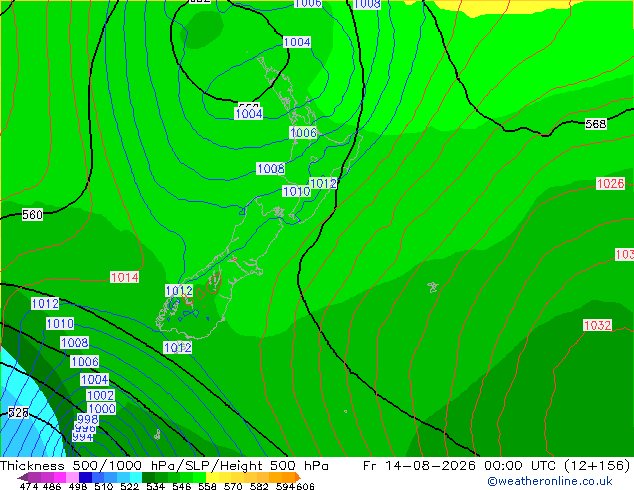
Task: Click the 1012 label south of South Island
Action: click(x=178, y=347)
